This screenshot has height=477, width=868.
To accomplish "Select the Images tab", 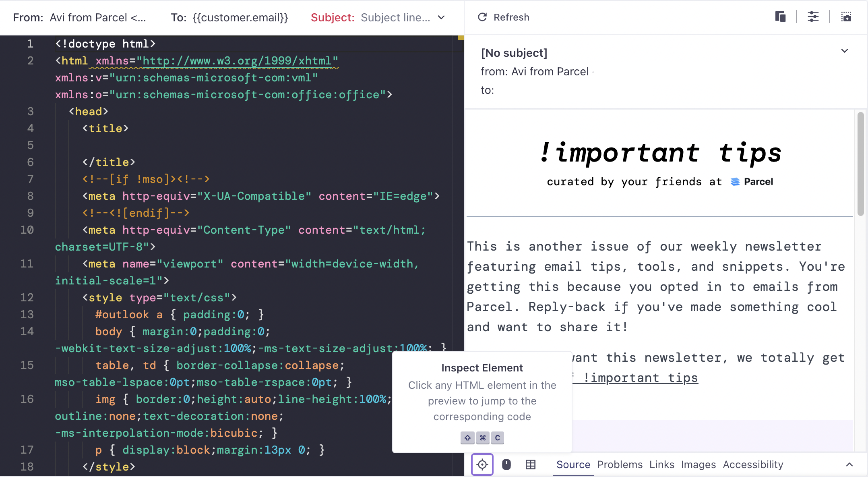I will pyautogui.click(x=698, y=465).
